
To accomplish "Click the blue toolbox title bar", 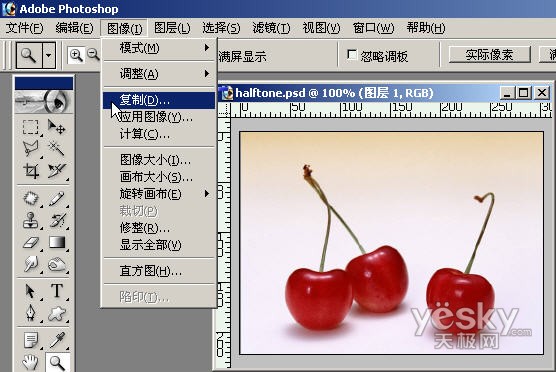I will [x=44, y=83].
